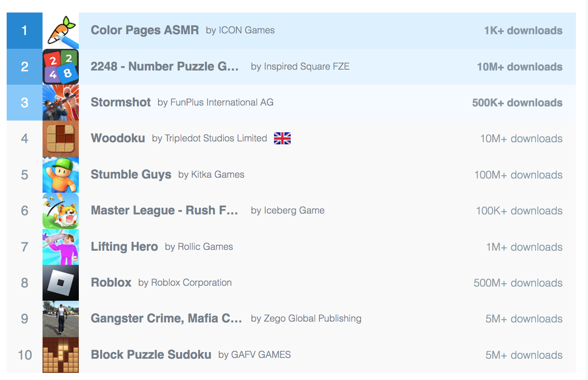Image resolution: width=588 pixels, height=380 pixels.
Task: Select the Lifting Hero title
Action: pos(124,247)
